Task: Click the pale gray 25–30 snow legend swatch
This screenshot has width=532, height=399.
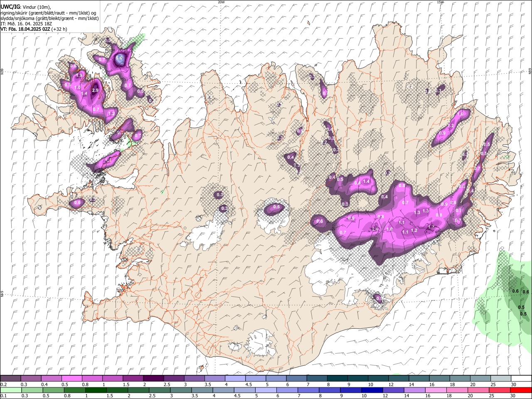Action: 501,378
